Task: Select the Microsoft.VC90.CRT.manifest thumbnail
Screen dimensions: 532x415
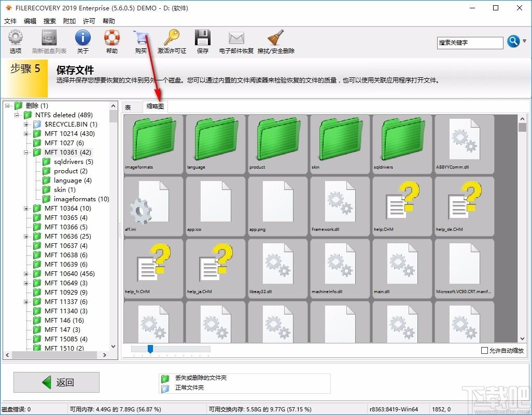Action: pyautogui.click(x=465, y=269)
